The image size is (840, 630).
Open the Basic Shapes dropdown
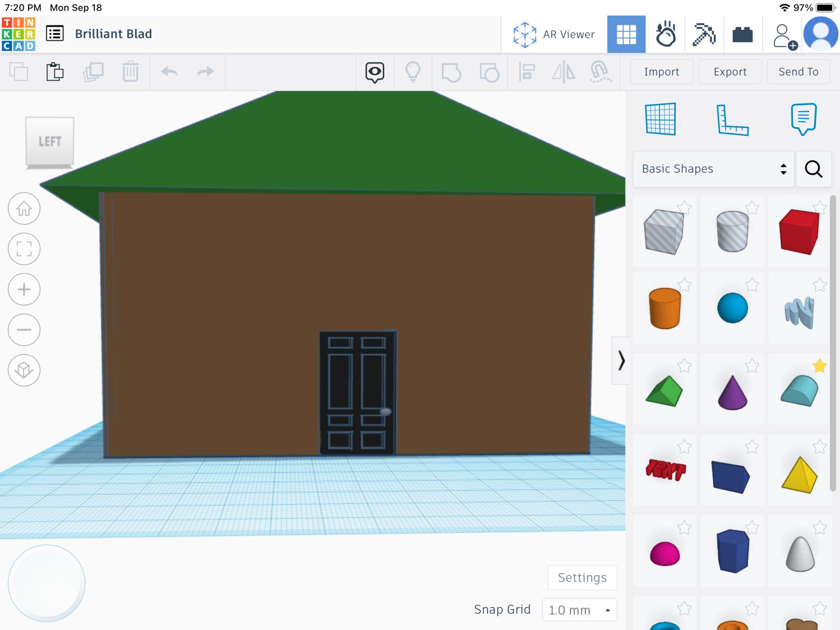pyautogui.click(x=714, y=169)
